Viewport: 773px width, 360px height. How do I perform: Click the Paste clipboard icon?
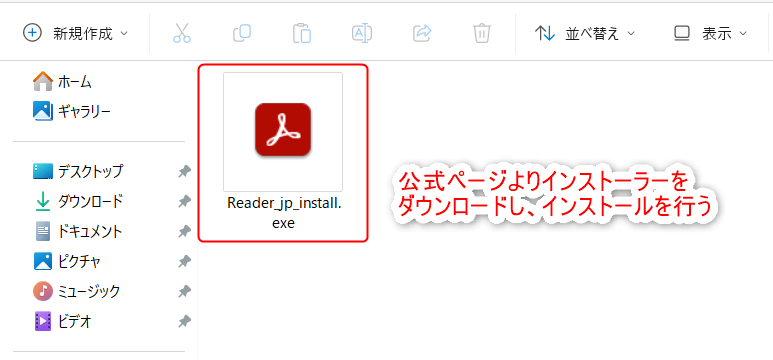point(302,34)
